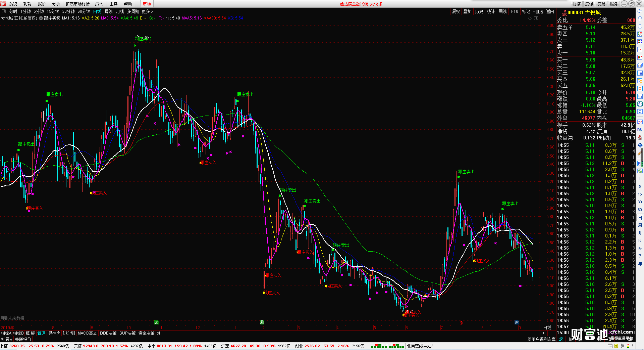Select the 周线 weekly period

(x=109, y=11)
